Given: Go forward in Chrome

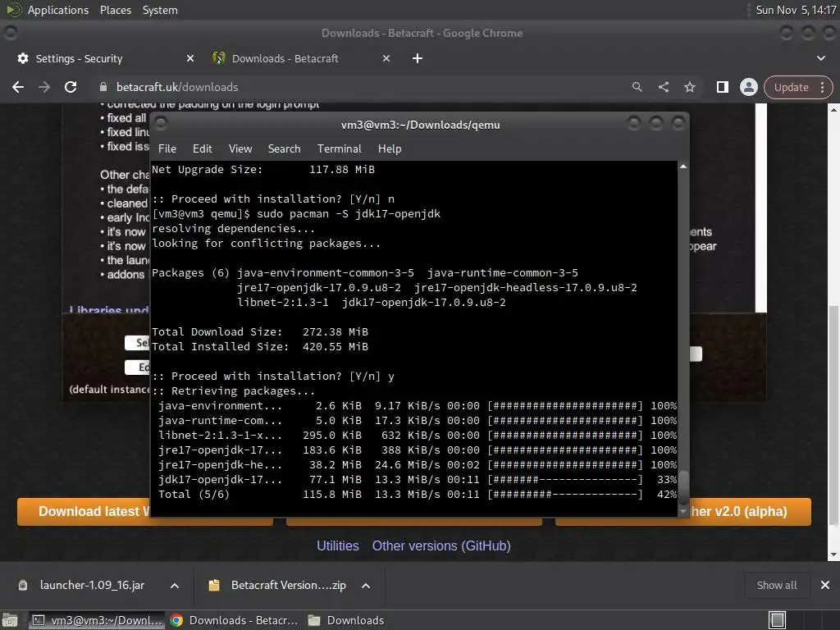Looking at the screenshot, I should tap(44, 87).
